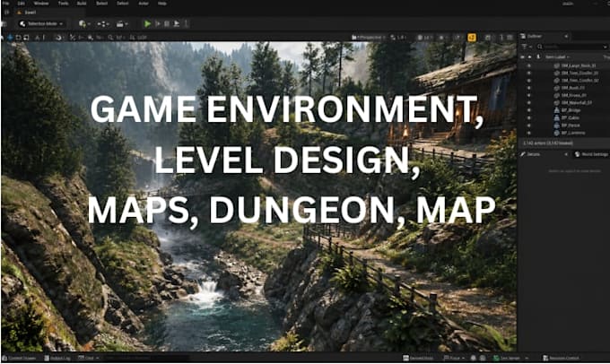Start play-in-editor with green Play button

coord(147,24)
